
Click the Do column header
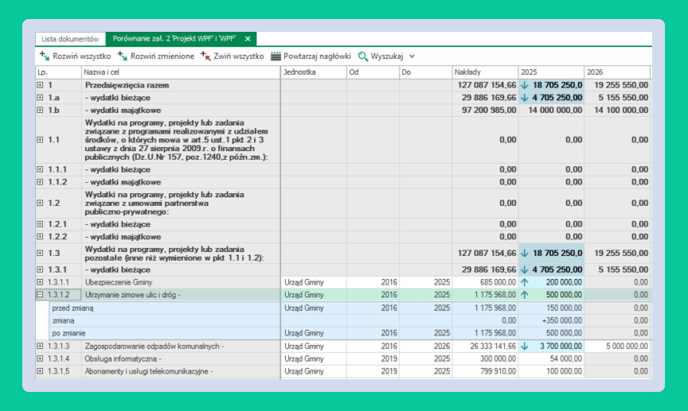(x=426, y=72)
